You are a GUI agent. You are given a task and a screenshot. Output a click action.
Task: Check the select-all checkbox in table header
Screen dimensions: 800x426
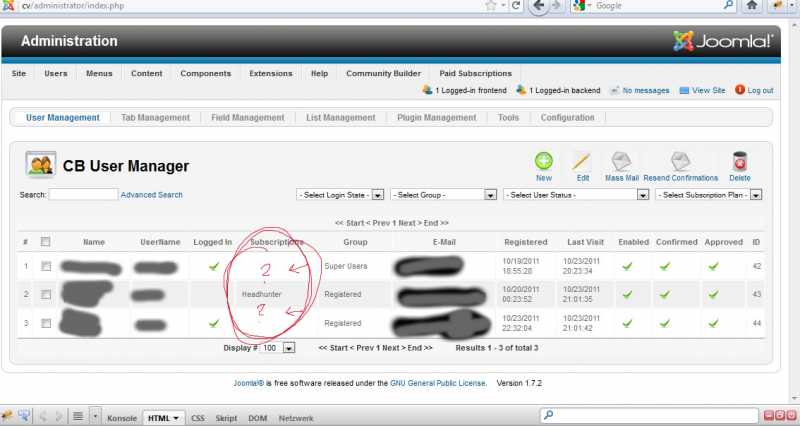pos(45,241)
